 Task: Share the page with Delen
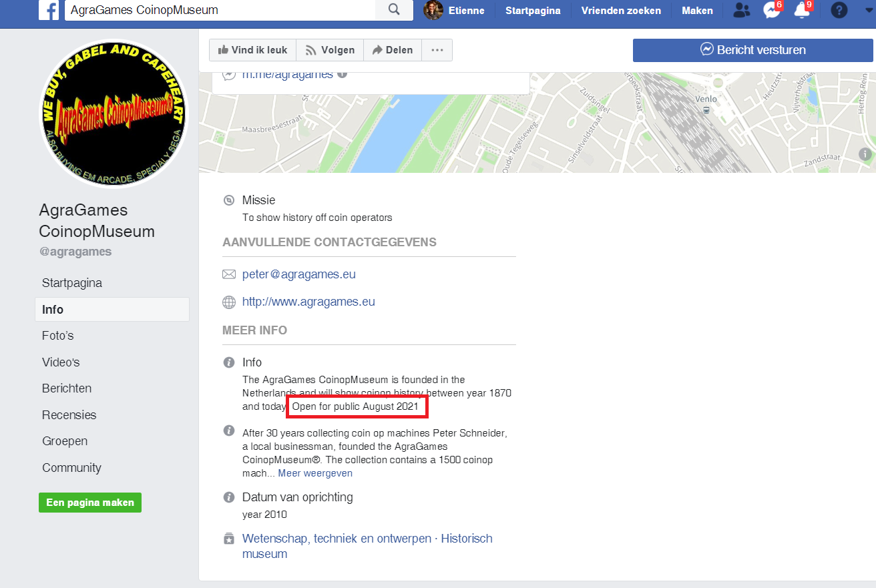pyautogui.click(x=393, y=50)
